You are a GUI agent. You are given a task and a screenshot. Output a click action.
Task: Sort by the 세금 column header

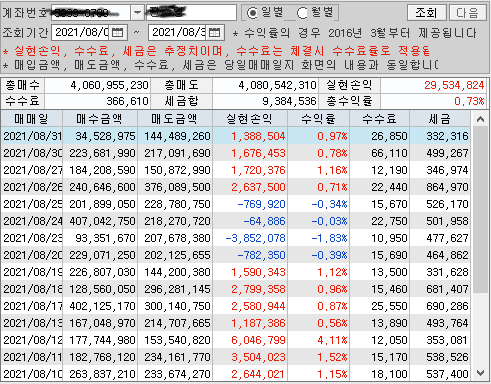(x=440, y=119)
